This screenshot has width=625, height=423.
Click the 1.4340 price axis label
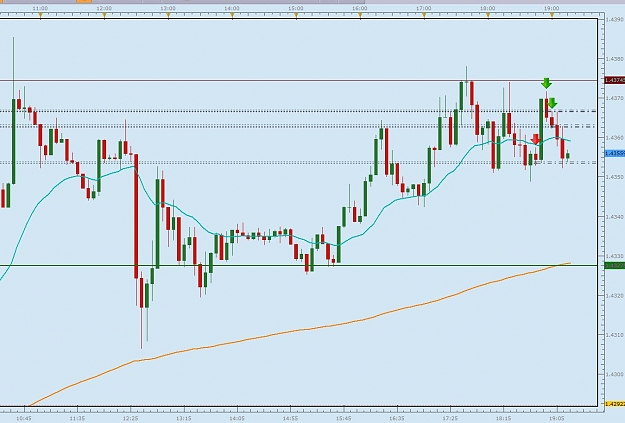coord(615,217)
